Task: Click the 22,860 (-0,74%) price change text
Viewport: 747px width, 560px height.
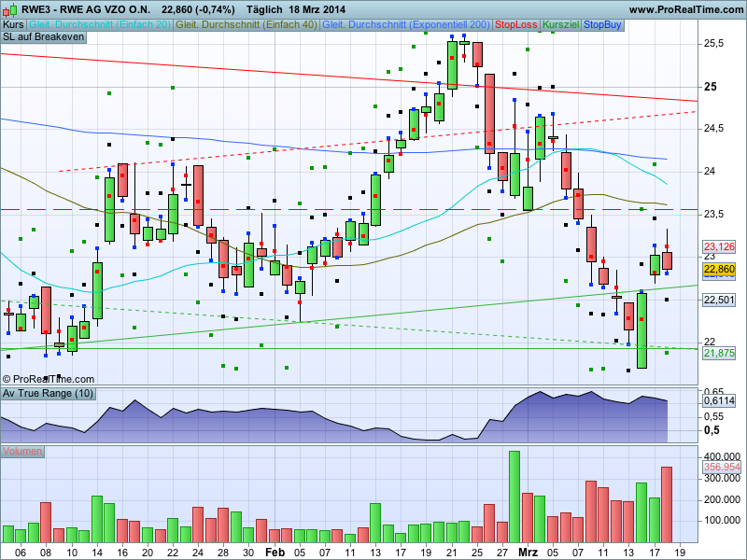Action: pos(198,9)
